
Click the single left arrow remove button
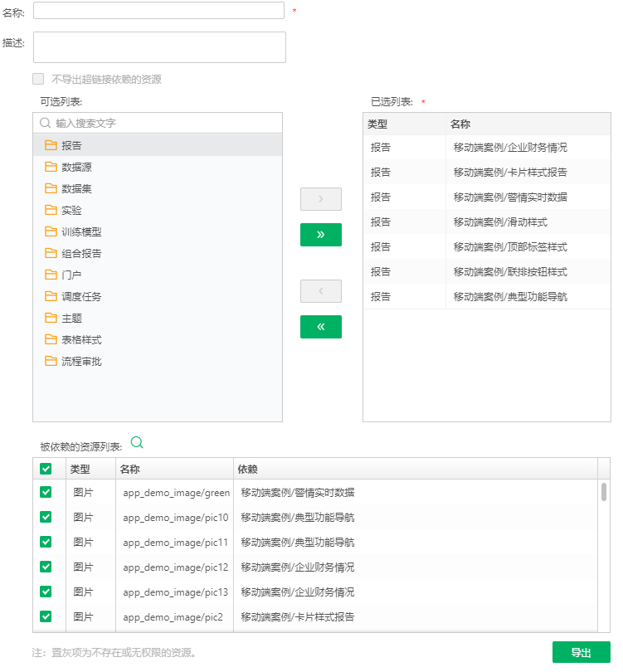click(x=320, y=291)
